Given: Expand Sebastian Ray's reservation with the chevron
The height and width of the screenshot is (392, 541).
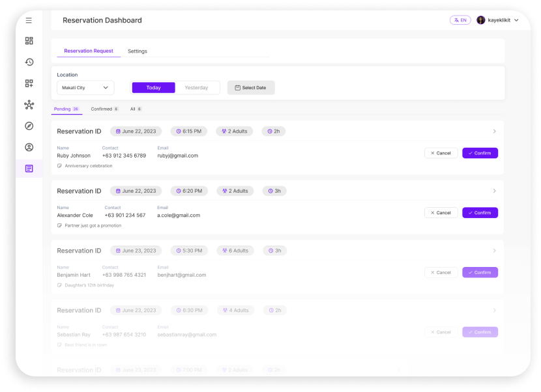Looking at the screenshot, I should point(495,311).
